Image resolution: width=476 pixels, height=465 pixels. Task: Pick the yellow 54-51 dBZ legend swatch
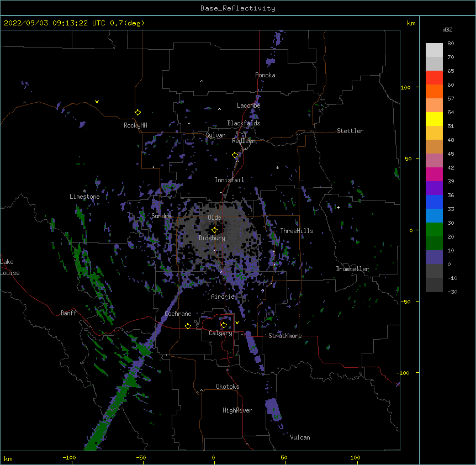[434, 119]
